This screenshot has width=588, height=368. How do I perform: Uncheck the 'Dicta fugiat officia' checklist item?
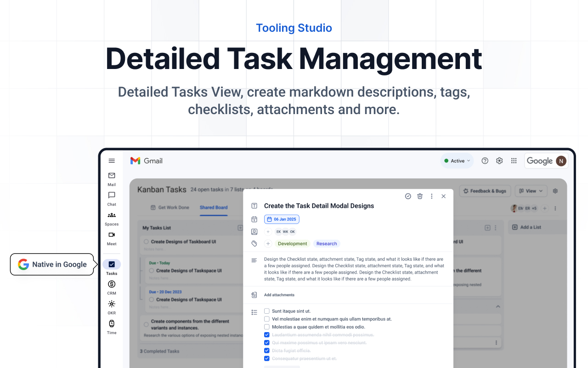tap(266, 350)
